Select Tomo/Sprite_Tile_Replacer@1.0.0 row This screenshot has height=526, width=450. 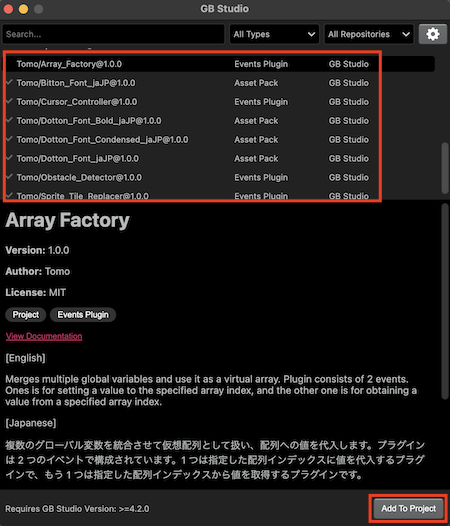218,195
